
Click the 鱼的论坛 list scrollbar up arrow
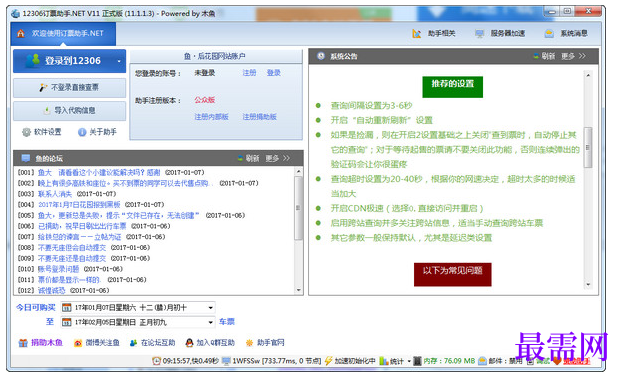pyautogui.click(x=298, y=172)
